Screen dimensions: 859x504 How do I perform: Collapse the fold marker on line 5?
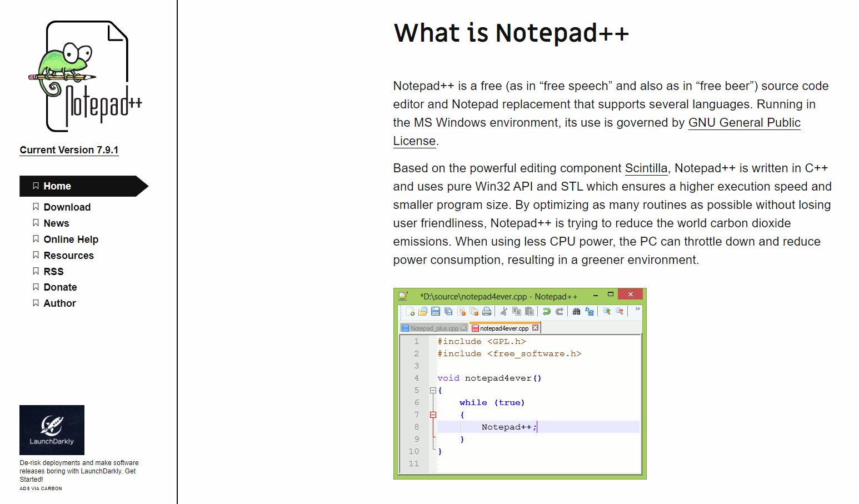coord(433,391)
